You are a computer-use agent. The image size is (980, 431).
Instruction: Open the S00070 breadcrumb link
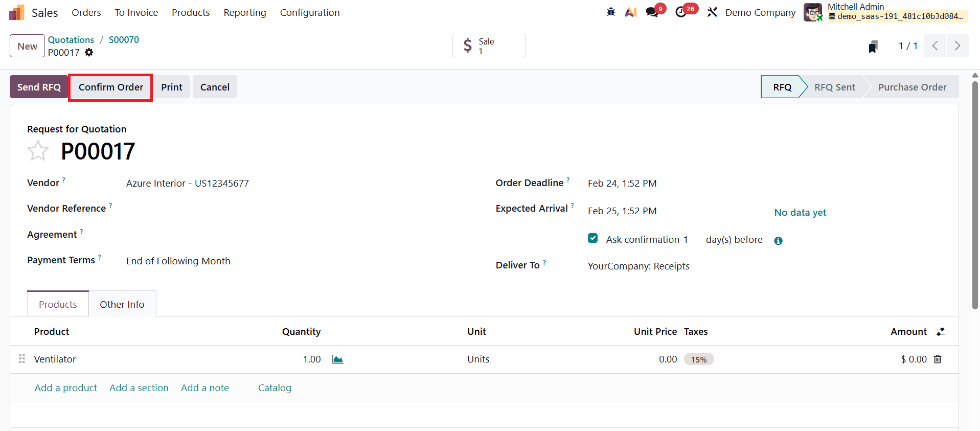point(123,39)
